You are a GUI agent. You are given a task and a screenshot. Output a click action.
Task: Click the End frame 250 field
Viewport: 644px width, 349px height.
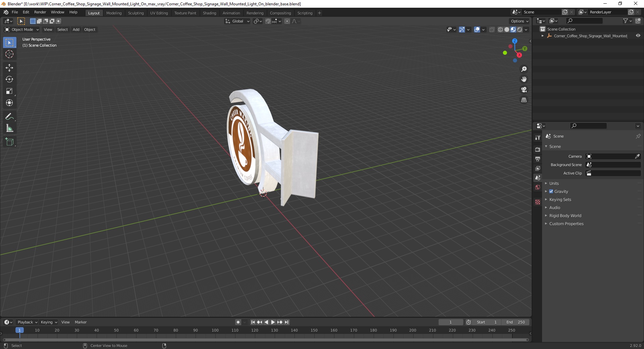(x=516, y=322)
